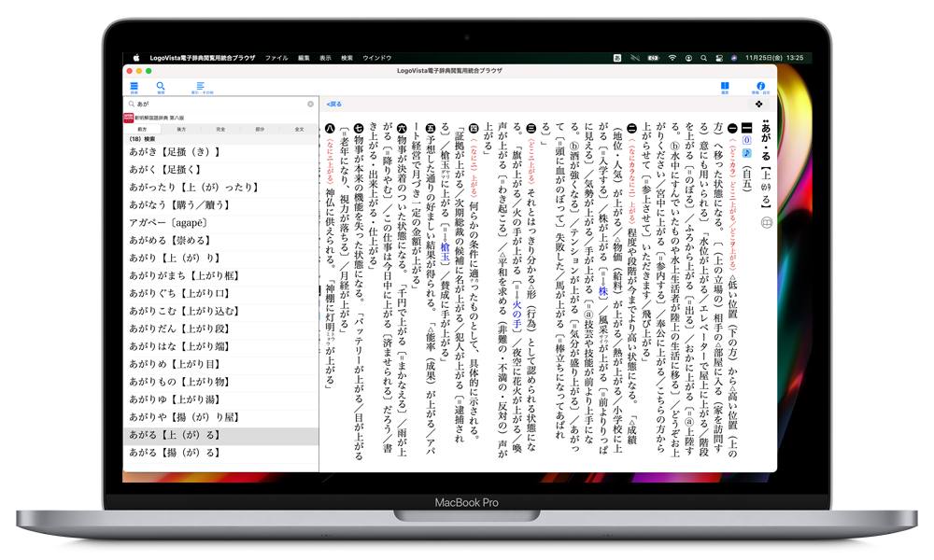Image resolution: width=934 pixels, height=560 pixels.
Task: Click the 検索 magnifier toolbar icon
Action: coord(161,86)
